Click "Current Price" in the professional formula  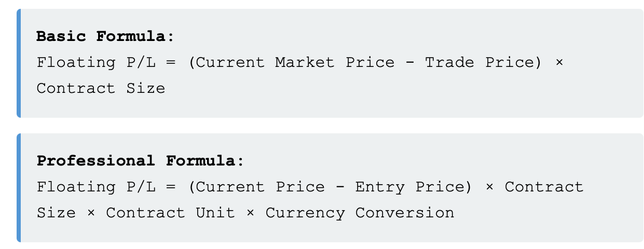[260, 187]
